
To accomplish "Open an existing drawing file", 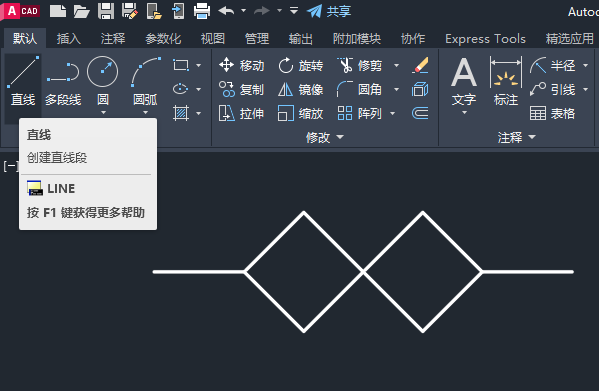I will pyautogui.click(x=81, y=11).
